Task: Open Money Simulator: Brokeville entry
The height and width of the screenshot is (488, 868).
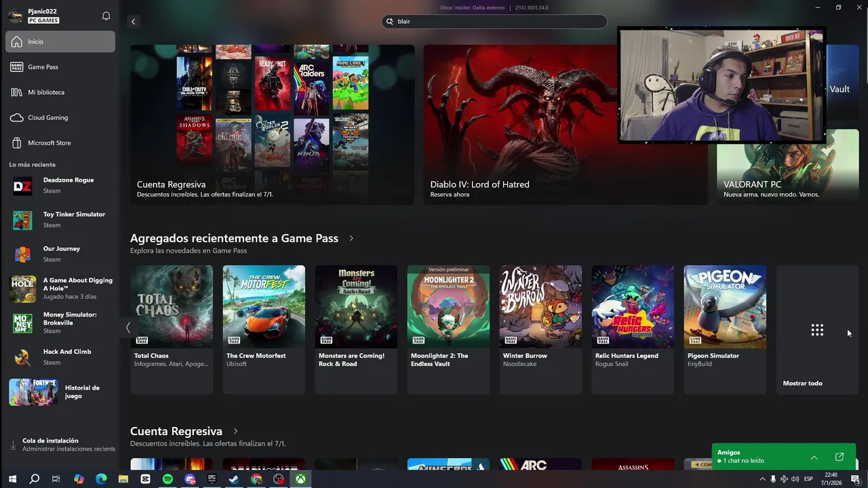Action: pos(60,323)
